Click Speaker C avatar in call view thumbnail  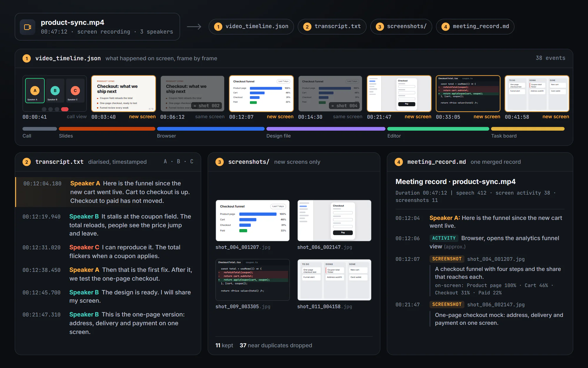pos(75,91)
